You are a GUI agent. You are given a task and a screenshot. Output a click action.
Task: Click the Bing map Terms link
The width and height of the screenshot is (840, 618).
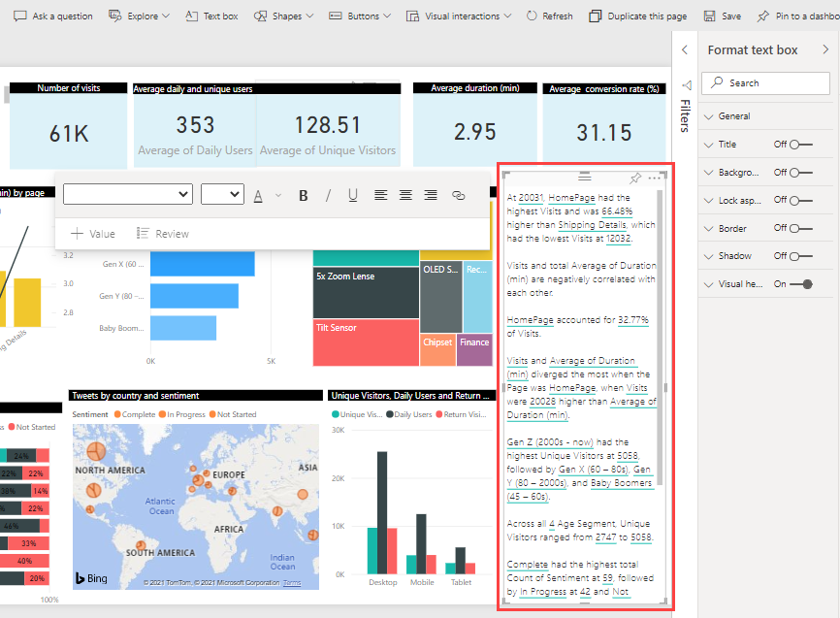(292, 583)
